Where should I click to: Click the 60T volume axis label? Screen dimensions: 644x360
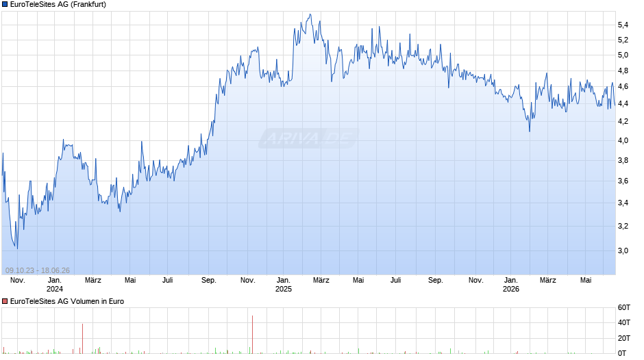pos(624,307)
